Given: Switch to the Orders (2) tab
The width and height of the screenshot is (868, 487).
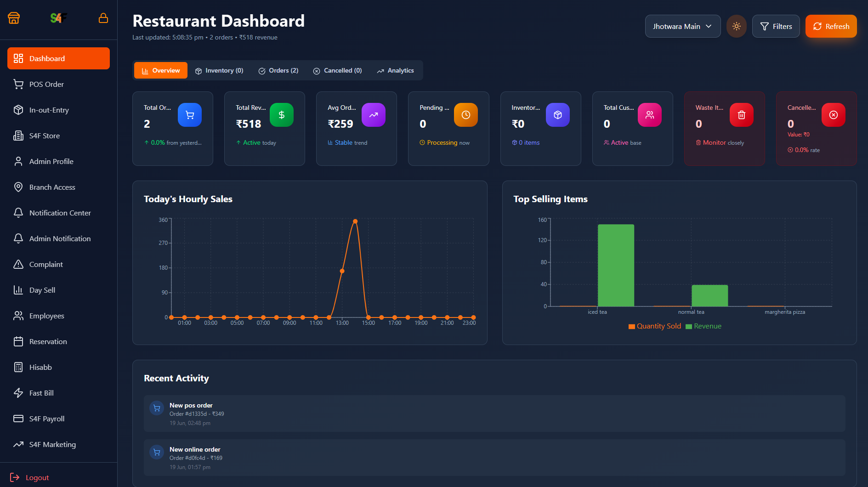Looking at the screenshot, I should (278, 71).
